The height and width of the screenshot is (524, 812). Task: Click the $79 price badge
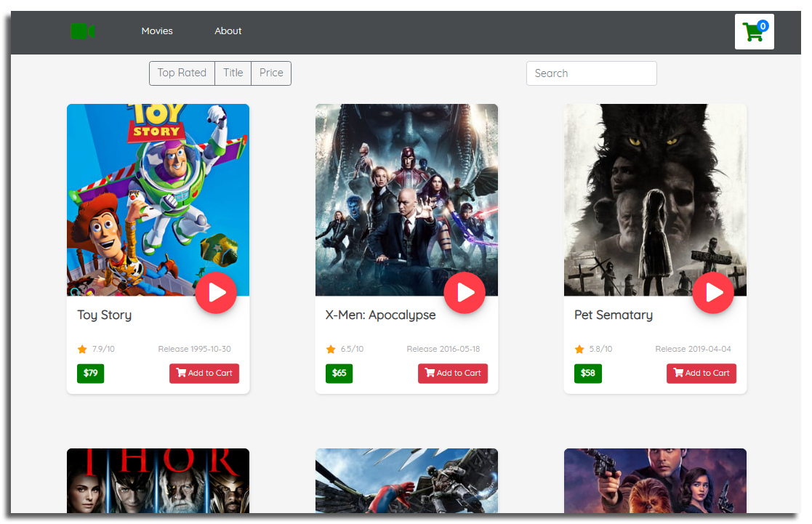[91, 374]
